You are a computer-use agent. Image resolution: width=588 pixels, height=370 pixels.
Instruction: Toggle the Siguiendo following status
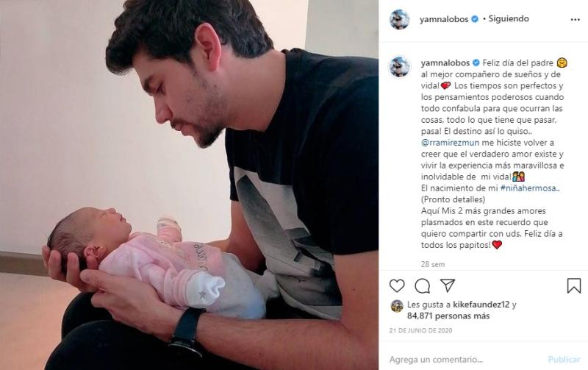[509, 19]
